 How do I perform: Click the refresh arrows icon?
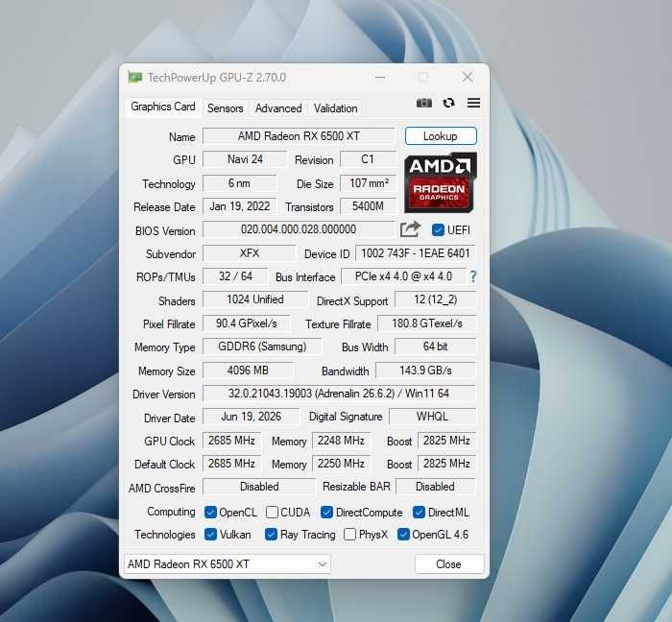pyautogui.click(x=448, y=103)
